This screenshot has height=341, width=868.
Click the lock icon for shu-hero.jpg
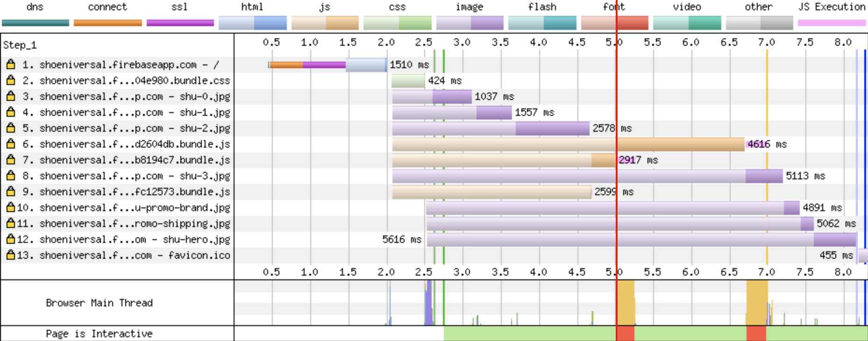10,239
